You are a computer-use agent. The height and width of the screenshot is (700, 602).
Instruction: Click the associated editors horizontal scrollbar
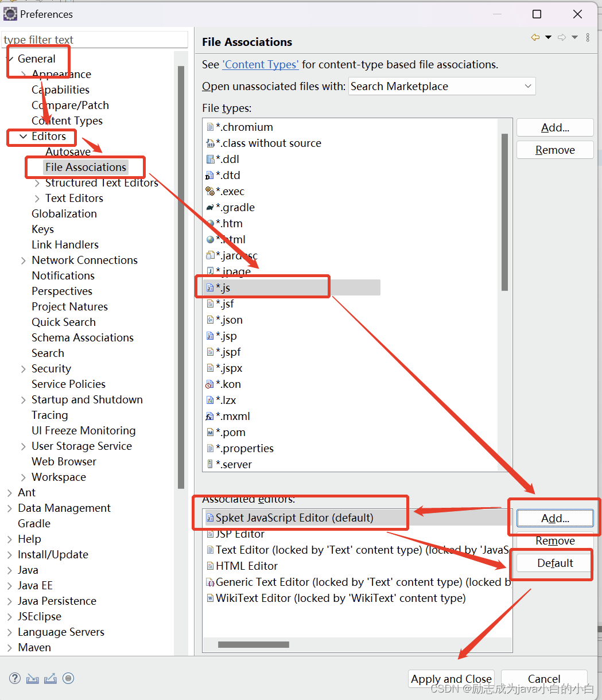[x=254, y=645]
